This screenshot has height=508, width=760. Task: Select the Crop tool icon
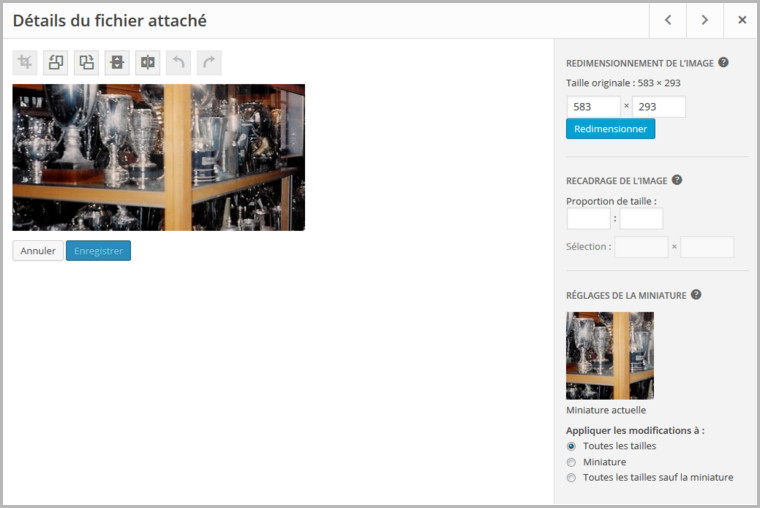tap(25, 63)
